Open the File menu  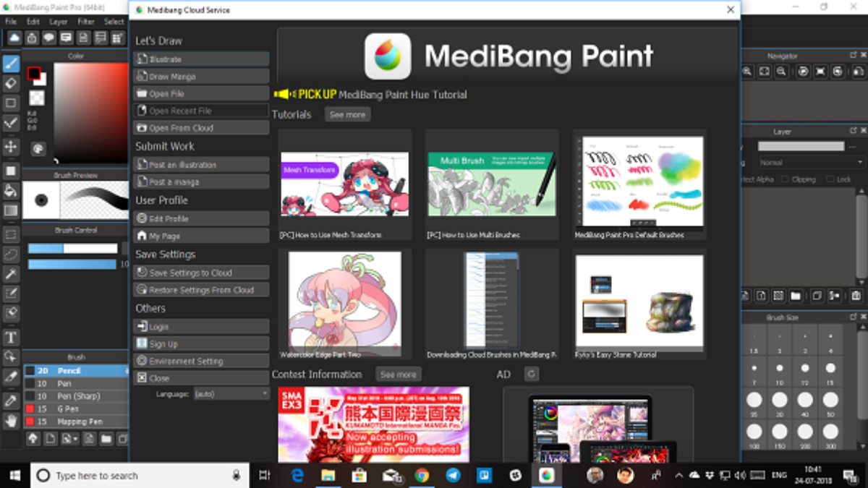point(11,22)
